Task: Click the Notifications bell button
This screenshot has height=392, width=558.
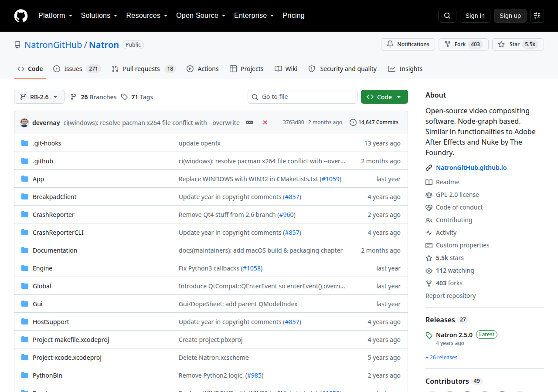Action: click(x=408, y=44)
